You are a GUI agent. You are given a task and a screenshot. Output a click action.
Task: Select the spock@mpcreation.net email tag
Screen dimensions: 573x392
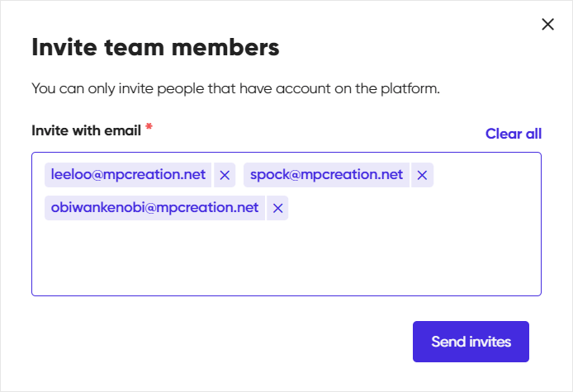pyautogui.click(x=326, y=175)
